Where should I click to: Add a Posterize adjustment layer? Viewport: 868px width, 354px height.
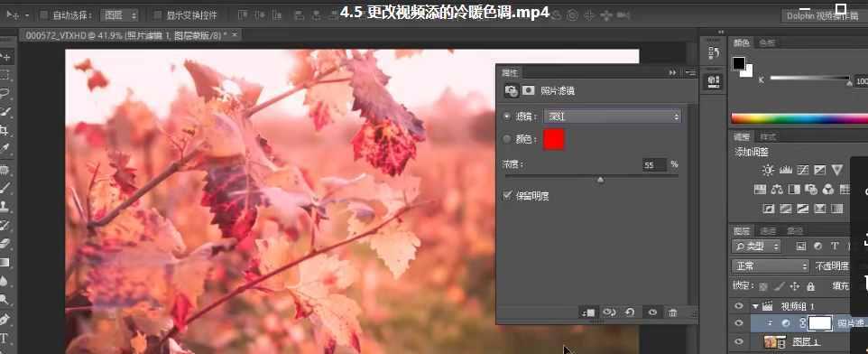pyautogui.click(x=786, y=209)
